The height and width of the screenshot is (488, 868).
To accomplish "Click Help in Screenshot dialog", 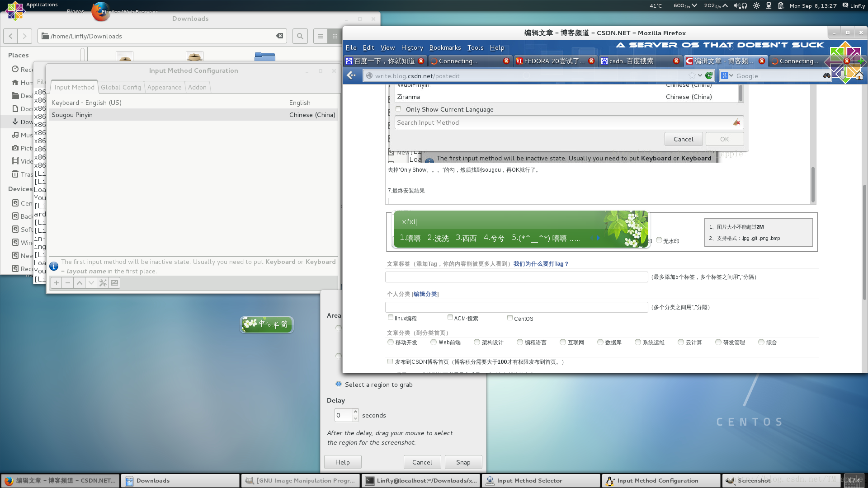I will (342, 462).
